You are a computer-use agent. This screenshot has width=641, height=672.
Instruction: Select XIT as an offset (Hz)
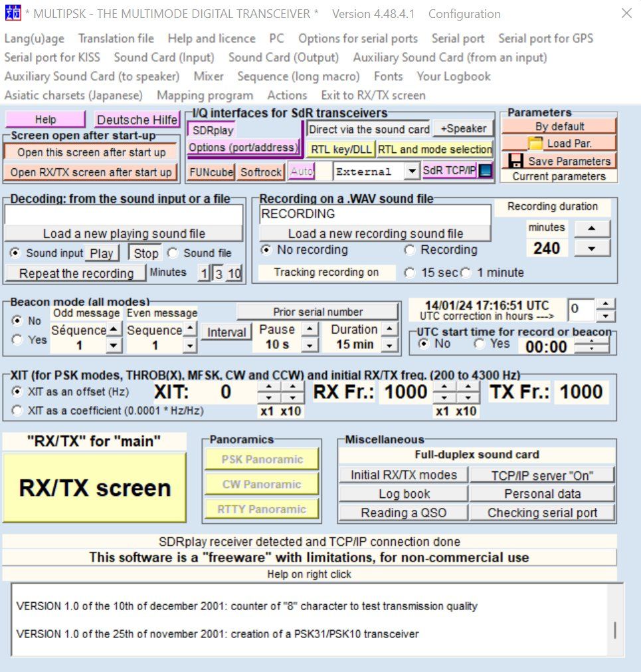pos(17,392)
